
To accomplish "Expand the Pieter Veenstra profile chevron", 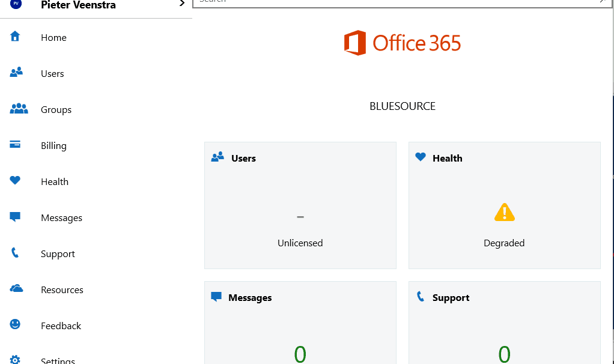I will tap(181, 4).
